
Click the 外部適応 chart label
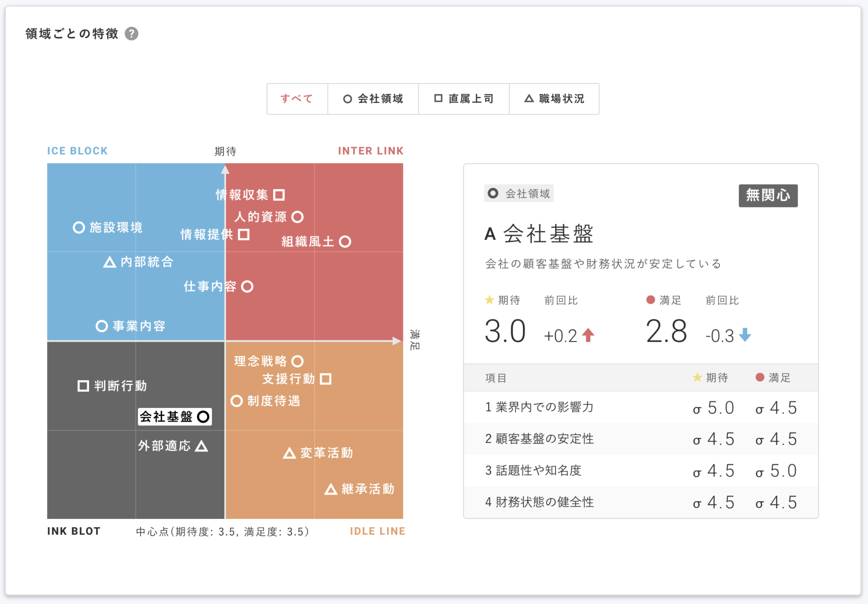[164, 446]
